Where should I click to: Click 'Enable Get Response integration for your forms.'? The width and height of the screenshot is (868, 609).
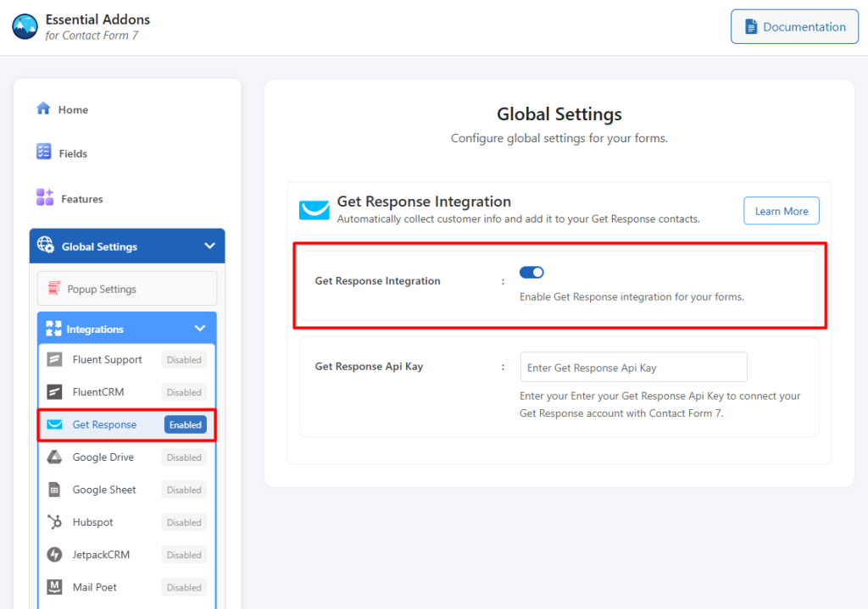point(632,297)
